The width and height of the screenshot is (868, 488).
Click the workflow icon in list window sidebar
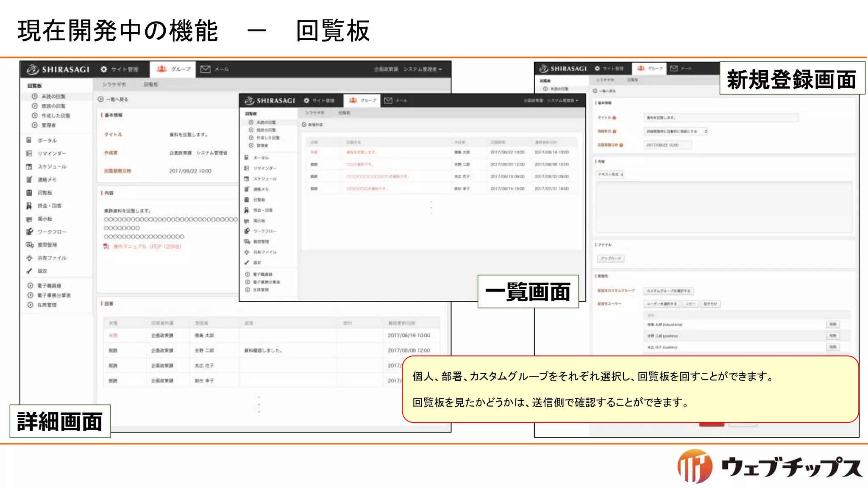coord(247,231)
